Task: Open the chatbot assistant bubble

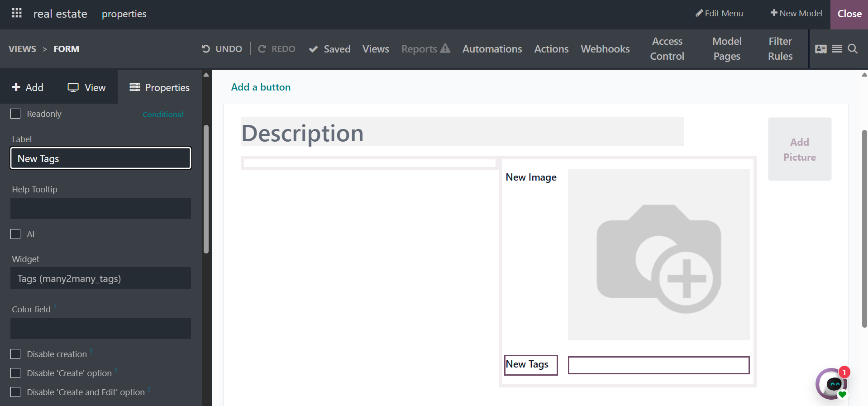Action: [x=832, y=383]
